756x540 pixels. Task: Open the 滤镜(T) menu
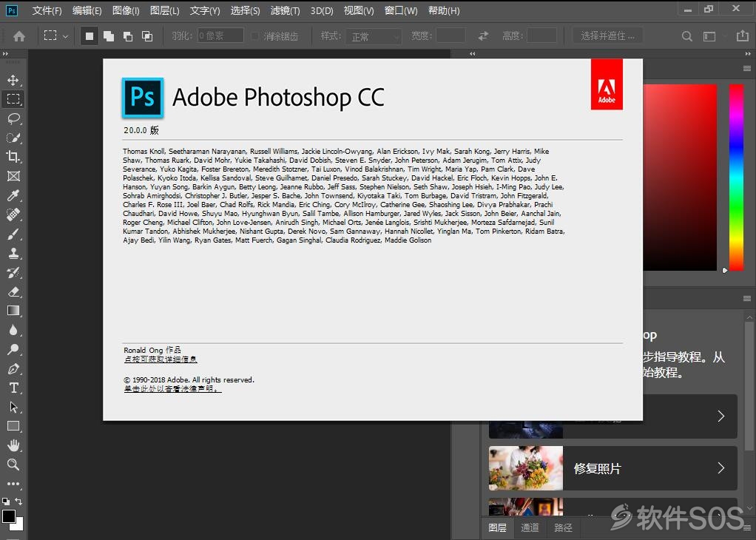[x=285, y=10]
